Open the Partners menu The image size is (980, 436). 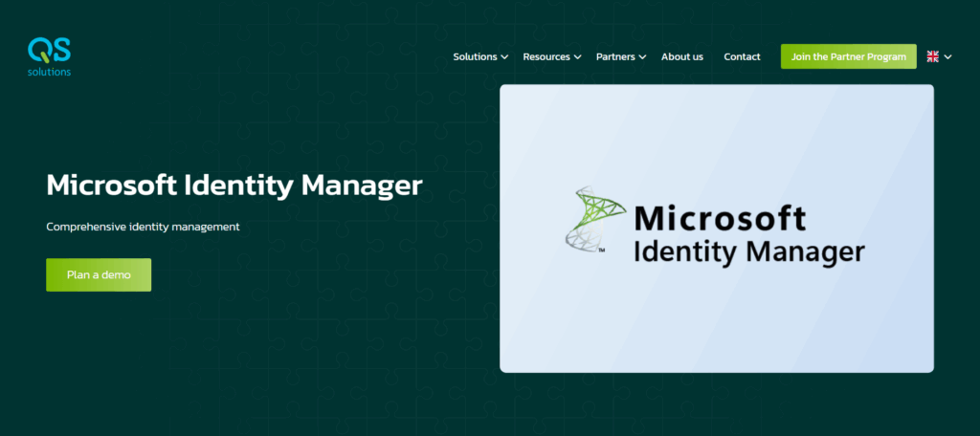tap(615, 56)
